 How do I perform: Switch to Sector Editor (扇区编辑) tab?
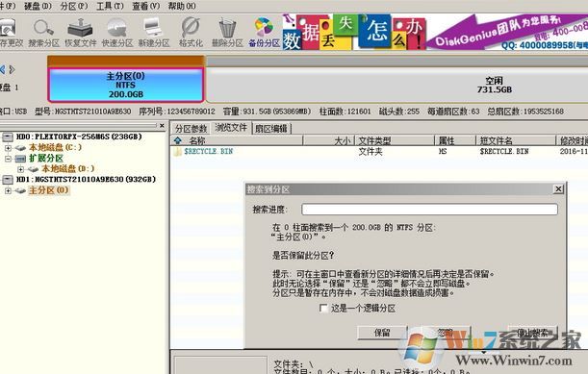271,129
